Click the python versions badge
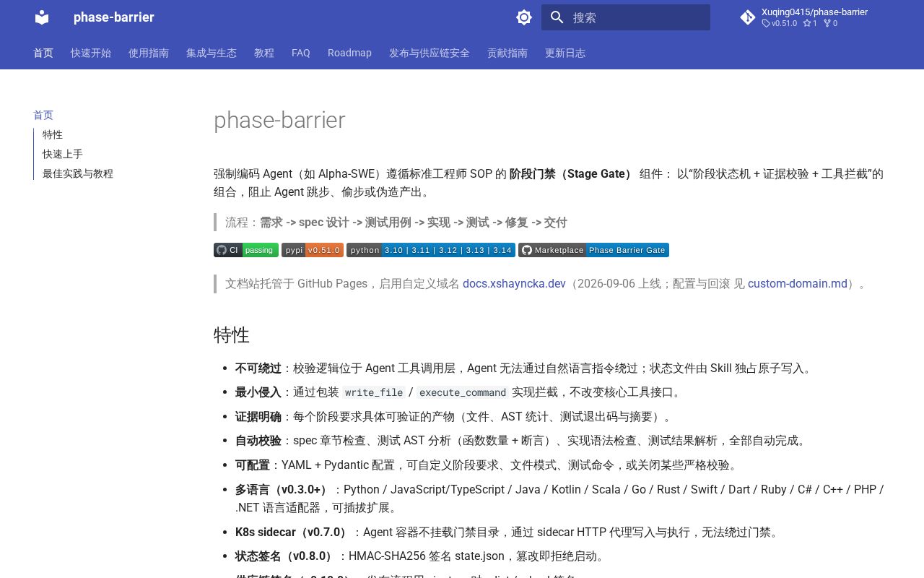The width and height of the screenshot is (924, 578). (x=431, y=250)
